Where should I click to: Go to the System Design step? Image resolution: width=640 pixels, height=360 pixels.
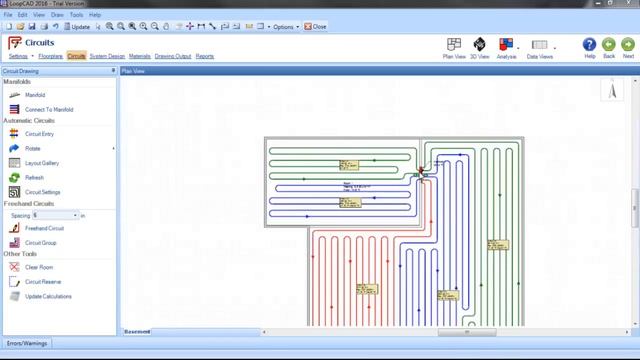pos(107,56)
